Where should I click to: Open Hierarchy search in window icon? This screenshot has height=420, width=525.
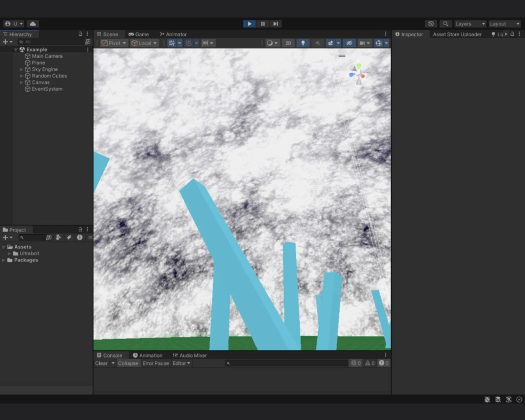[x=88, y=42]
